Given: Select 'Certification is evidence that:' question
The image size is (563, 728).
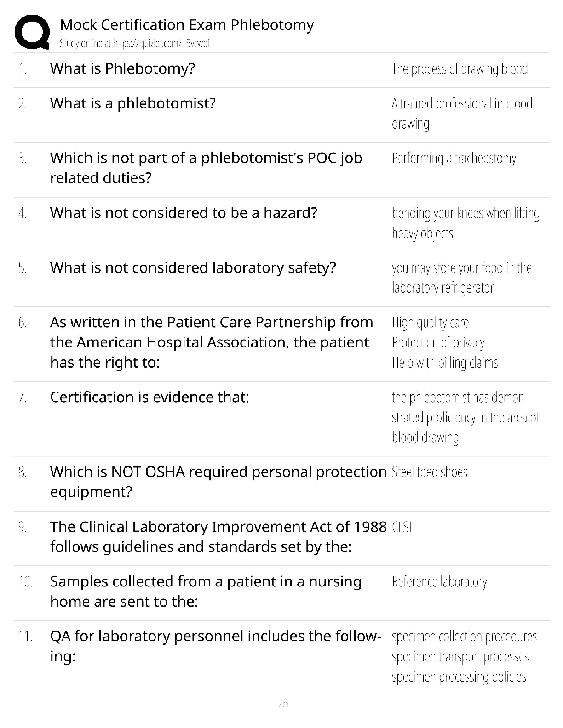Looking at the screenshot, I should pyautogui.click(x=149, y=397).
